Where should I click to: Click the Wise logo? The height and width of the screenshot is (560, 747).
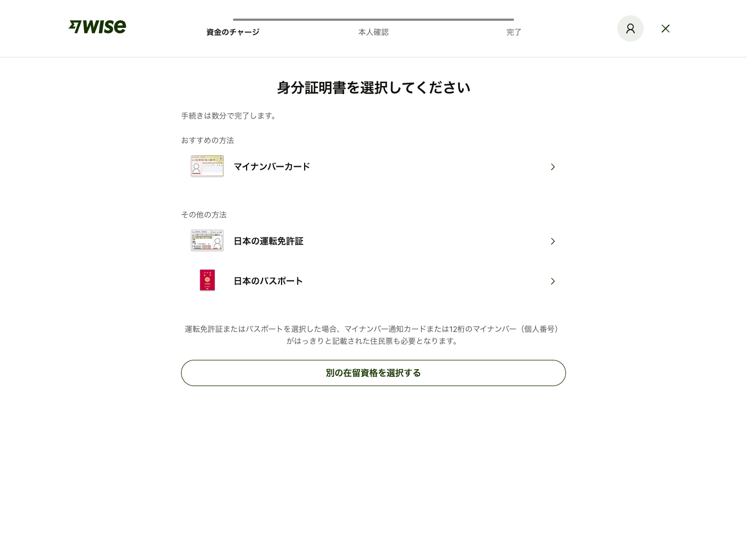tap(97, 27)
